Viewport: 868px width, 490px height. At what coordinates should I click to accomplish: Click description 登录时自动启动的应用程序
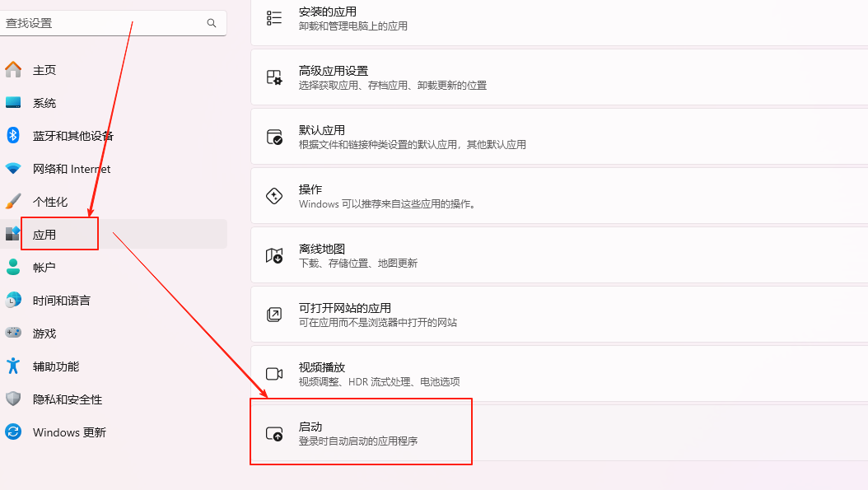(x=358, y=441)
